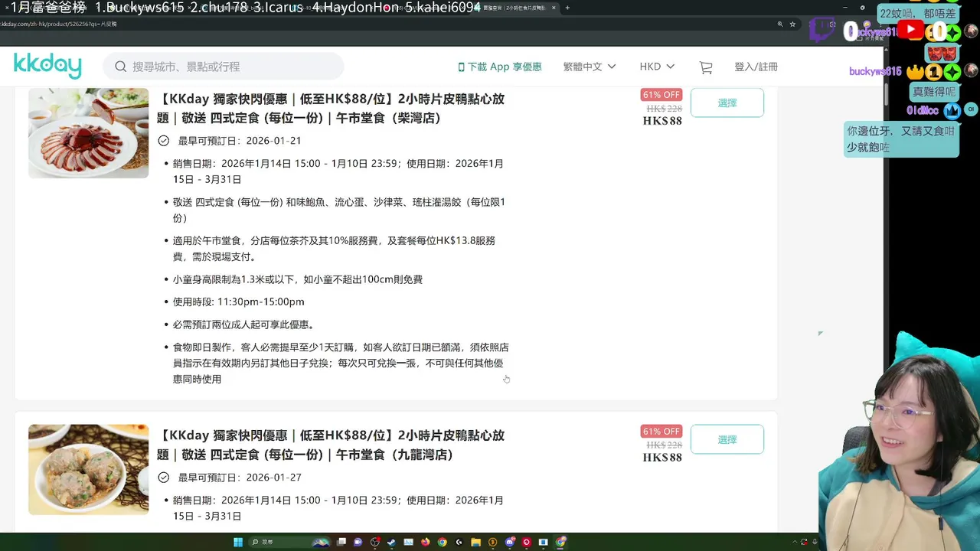This screenshot has width=980, height=551.
Task: Open the Peking duck thumbnail image
Action: [89, 133]
